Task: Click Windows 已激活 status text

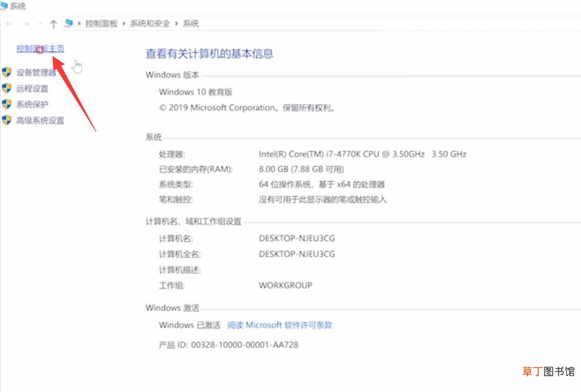Action: (190, 325)
